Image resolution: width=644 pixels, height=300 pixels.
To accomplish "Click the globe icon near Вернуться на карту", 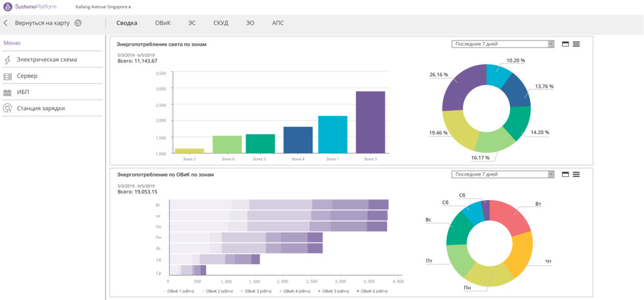I will [78, 23].
